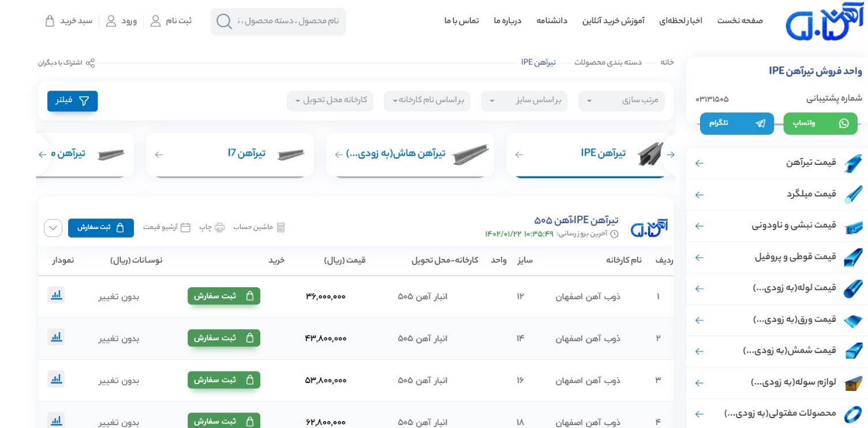This screenshot has height=428, width=868.
Task: Open chart icon for size 16 row
Action: coord(56,379)
